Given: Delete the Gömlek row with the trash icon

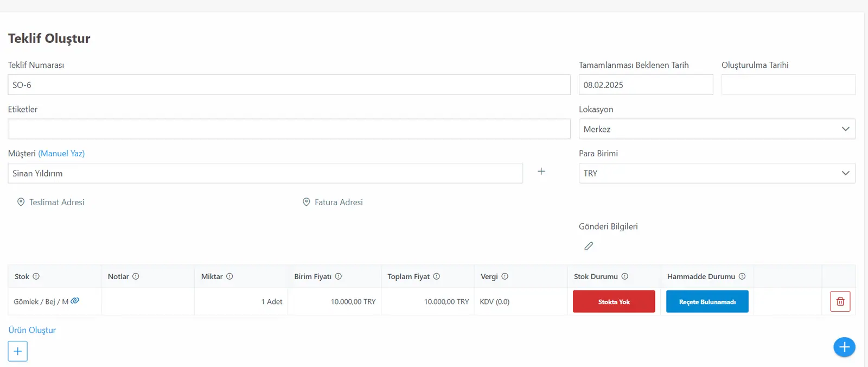Looking at the screenshot, I should click(840, 301).
